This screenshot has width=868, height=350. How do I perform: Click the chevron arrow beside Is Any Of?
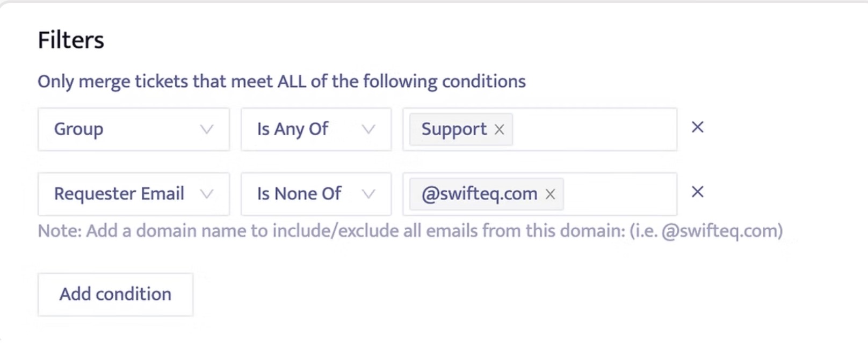click(x=368, y=129)
